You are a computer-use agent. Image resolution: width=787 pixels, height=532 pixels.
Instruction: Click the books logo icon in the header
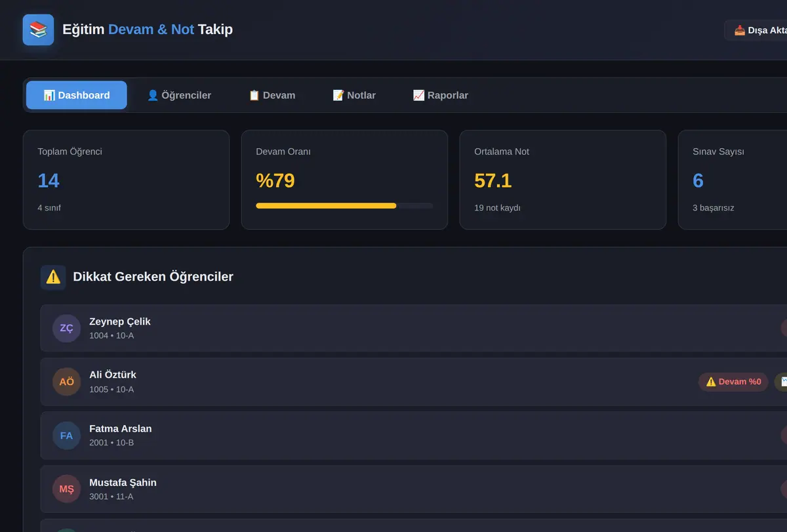pos(38,30)
